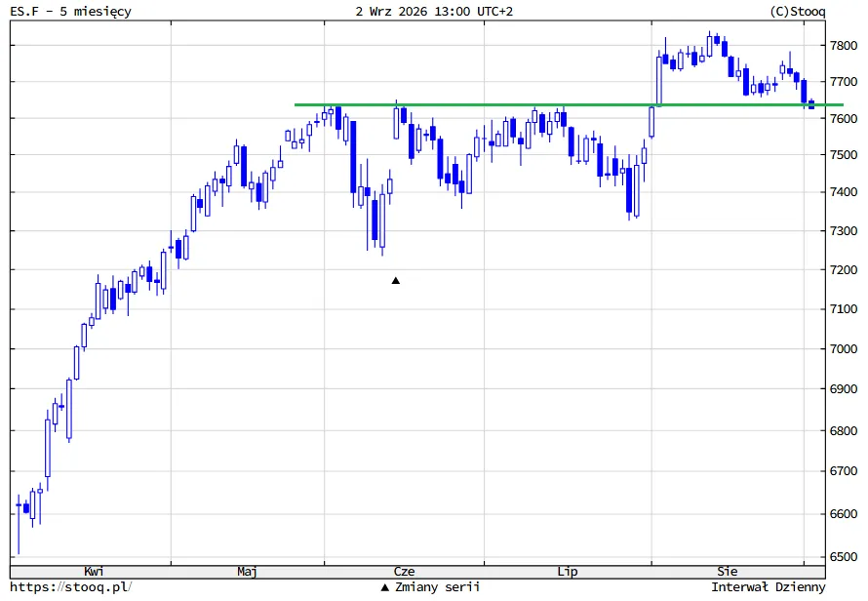868x601 pixels.
Task: Click the 7200 price axis label
Action: pos(844,269)
